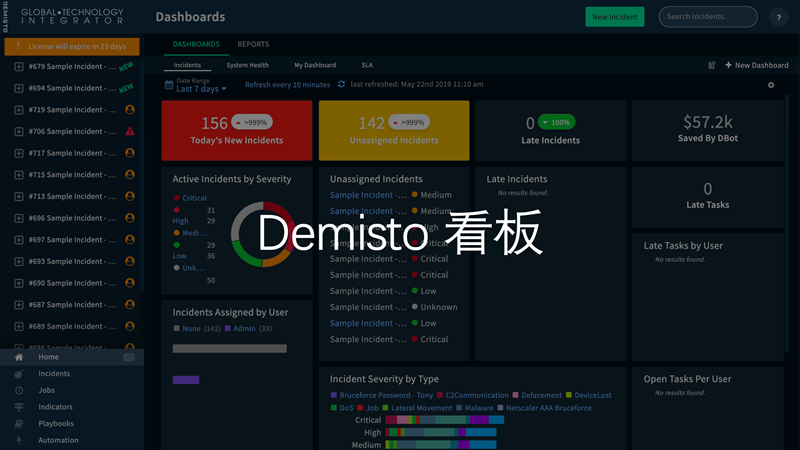800x450 pixels.
Task: Open dashboard settings gear icon
Action: pos(771,85)
